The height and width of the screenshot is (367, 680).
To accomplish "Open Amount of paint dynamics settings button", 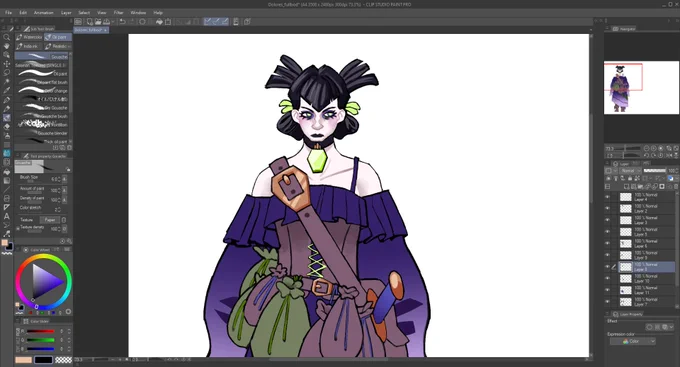I will pyautogui.click(x=65, y=190).
